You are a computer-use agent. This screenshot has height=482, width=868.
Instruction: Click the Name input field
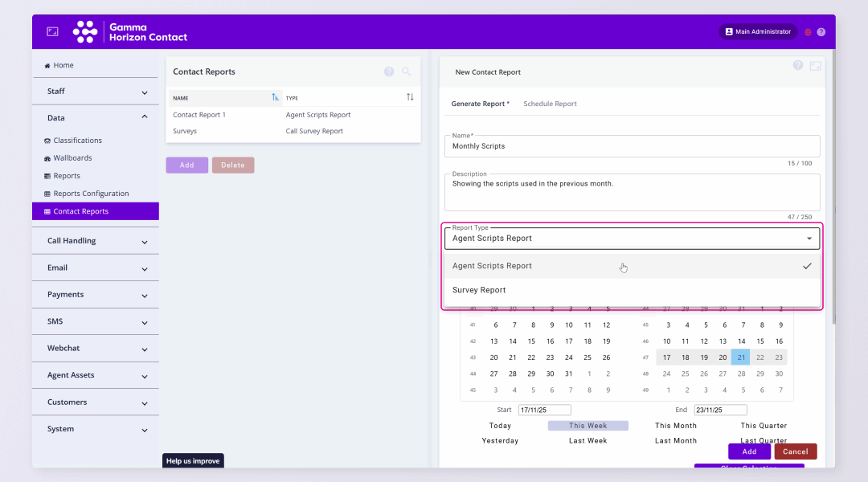point(632,146)
